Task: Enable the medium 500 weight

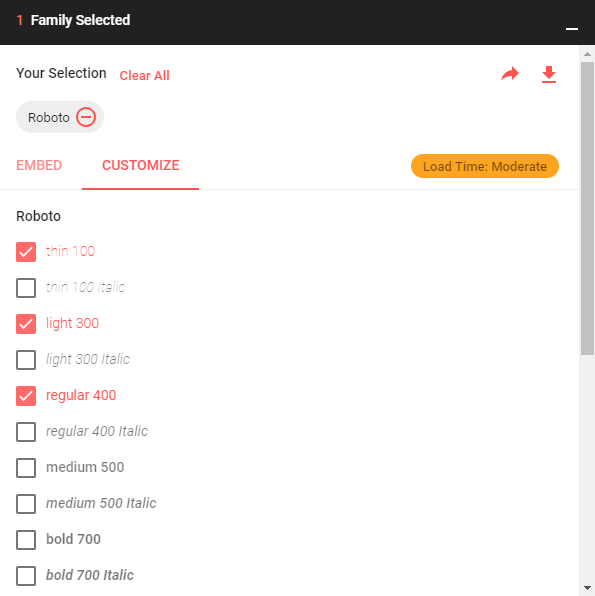Action: (26, 468)
